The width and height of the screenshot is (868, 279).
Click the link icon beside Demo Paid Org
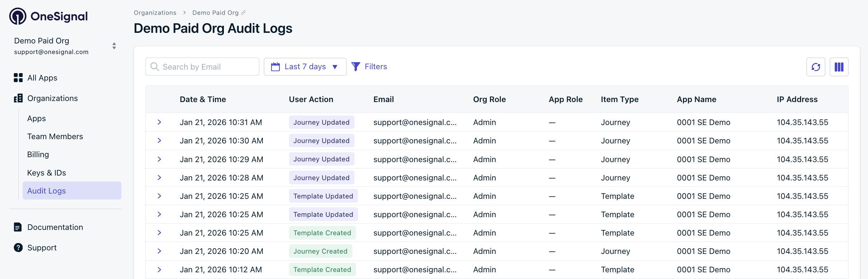[243, 13]
